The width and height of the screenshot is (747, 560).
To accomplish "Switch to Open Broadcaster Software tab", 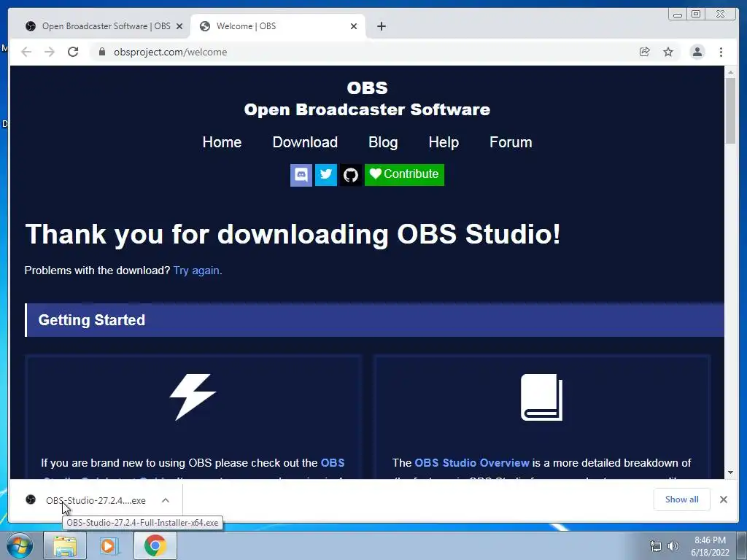I will 104,26.
